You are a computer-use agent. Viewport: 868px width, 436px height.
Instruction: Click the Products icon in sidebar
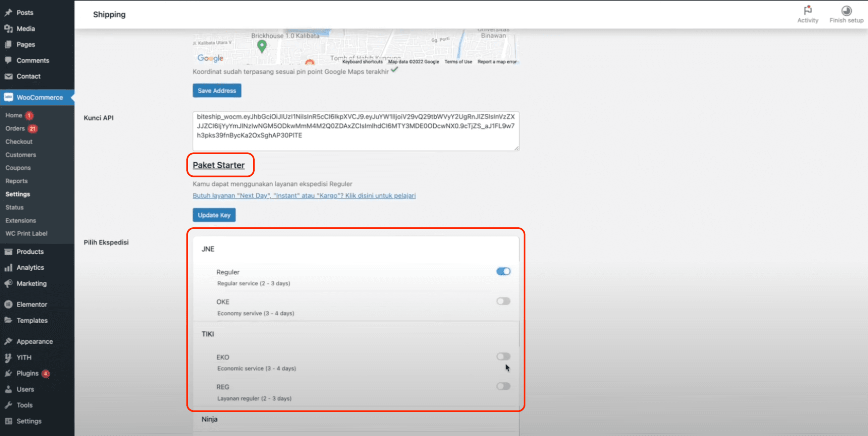click(x=8, y=252)
